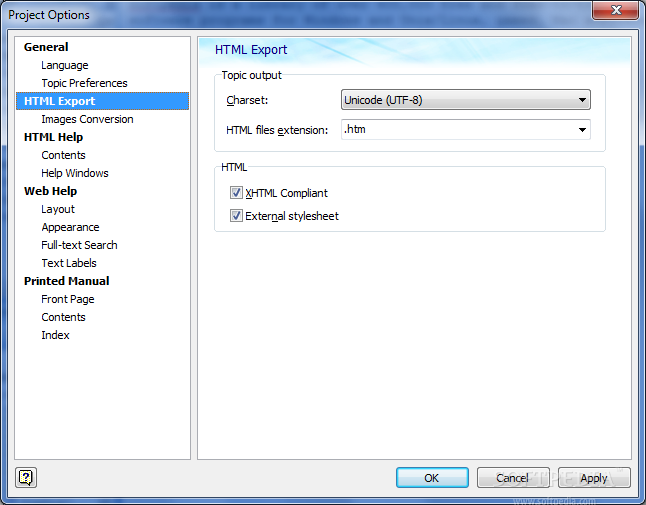Open Contents under HTML Help

[63, 155]
